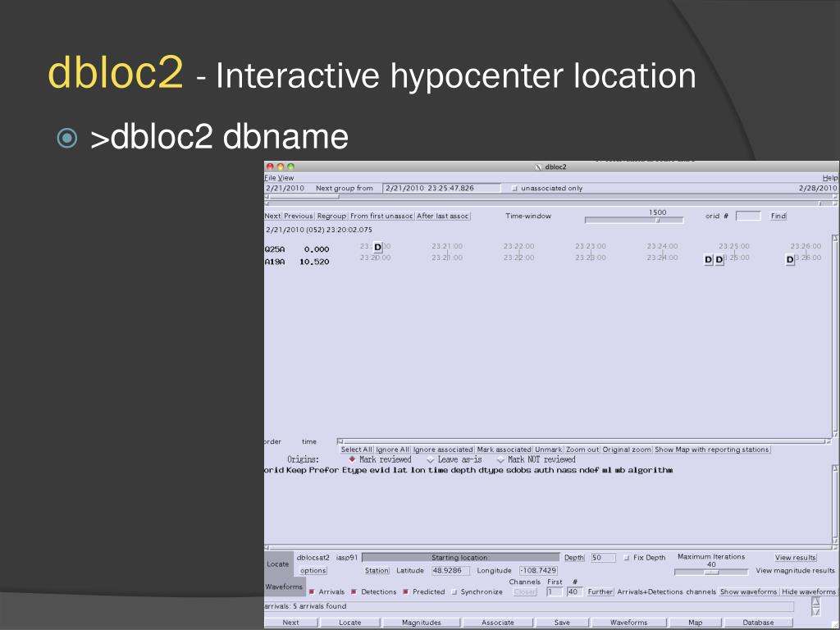Click the Ignore All button

(x=393, y=450)
